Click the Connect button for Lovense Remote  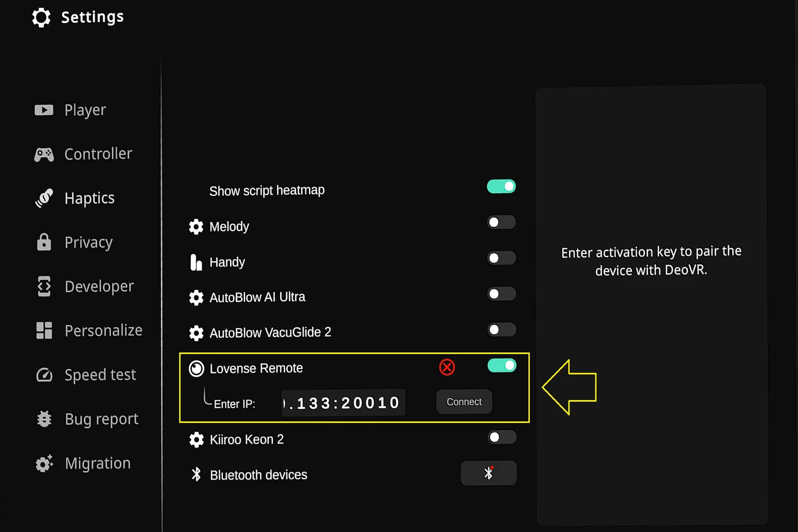coord(464,402)
